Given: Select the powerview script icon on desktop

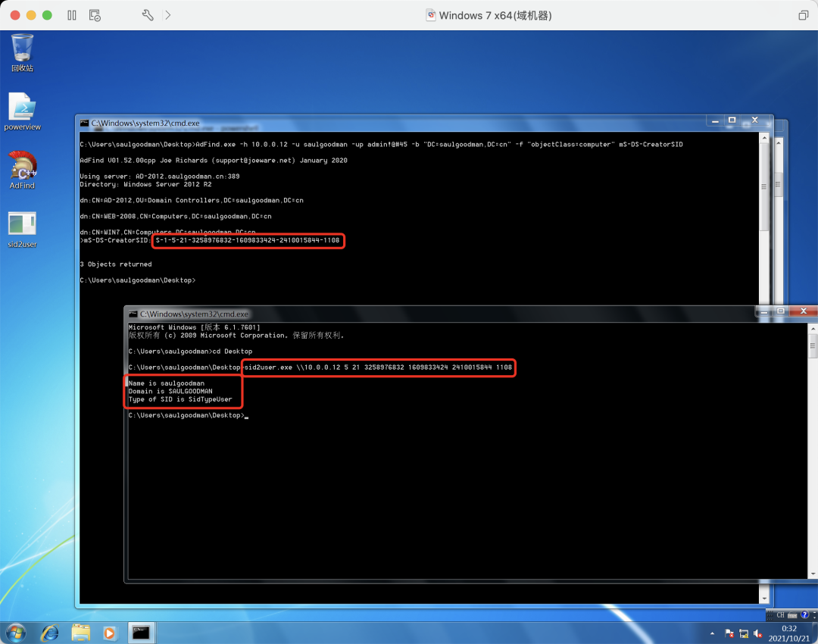Looking at the screenshot, I should [x=22, y=111].
